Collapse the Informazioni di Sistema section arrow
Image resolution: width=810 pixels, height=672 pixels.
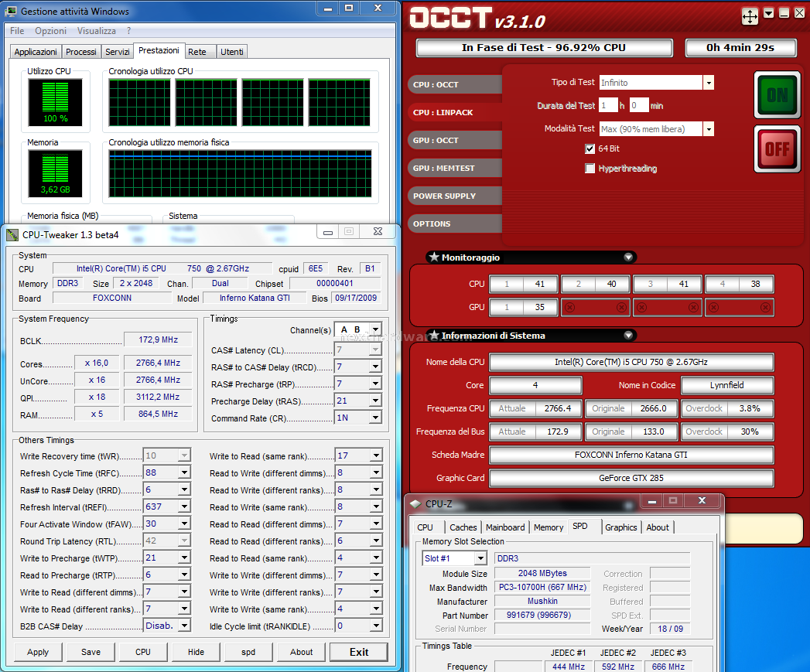(x=628, y=335)
